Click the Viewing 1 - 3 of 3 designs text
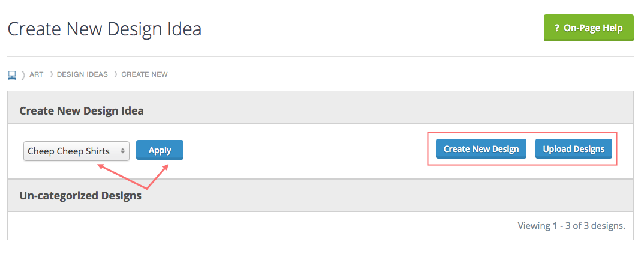 click(x=571, y=226)
